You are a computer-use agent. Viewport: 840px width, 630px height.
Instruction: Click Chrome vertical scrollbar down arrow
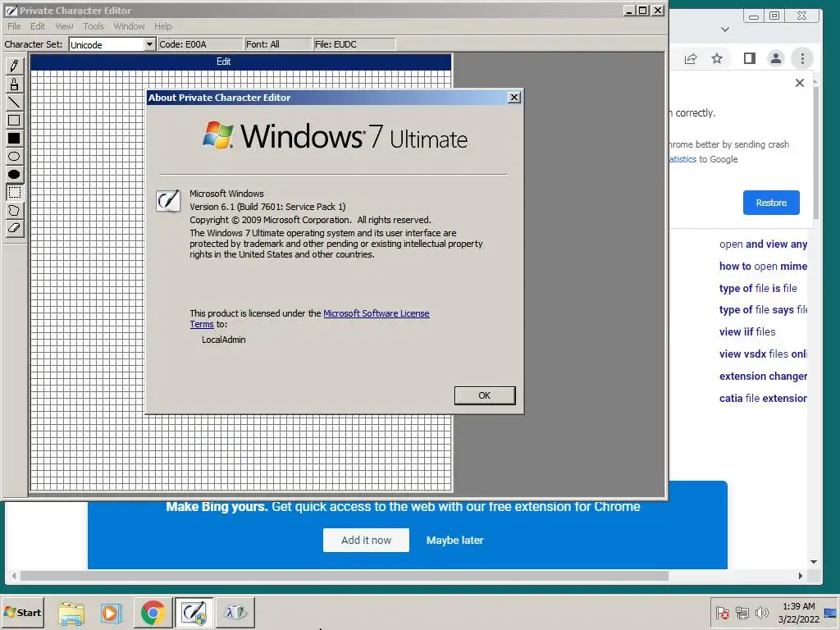point(814,562)
